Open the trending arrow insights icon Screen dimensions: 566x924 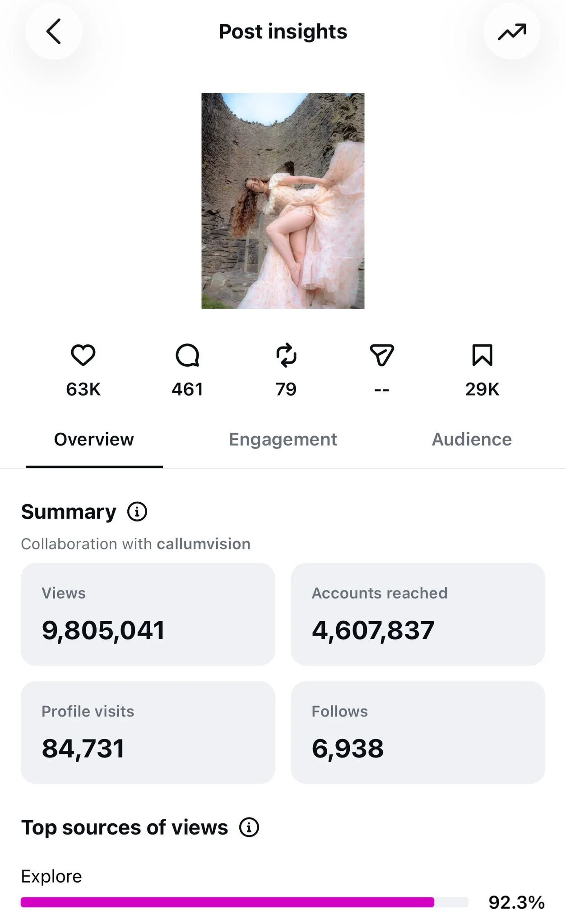(x=512, y=32)
